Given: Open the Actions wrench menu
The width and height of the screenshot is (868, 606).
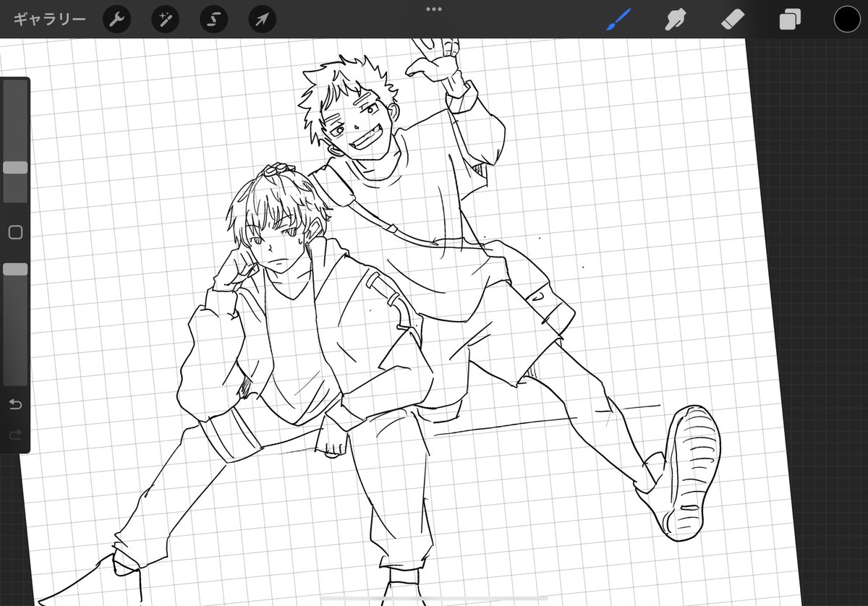Looking at the screenshot, I should pos(116,20).
